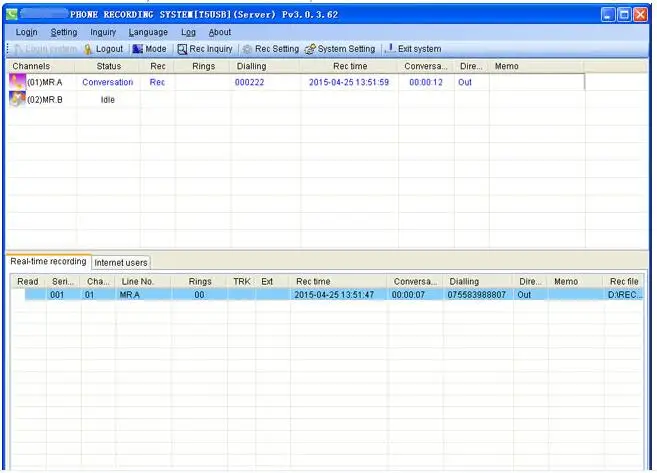Click the Logout toolbar button
This screenshot has width=657, height=473.
pos(104,49)
